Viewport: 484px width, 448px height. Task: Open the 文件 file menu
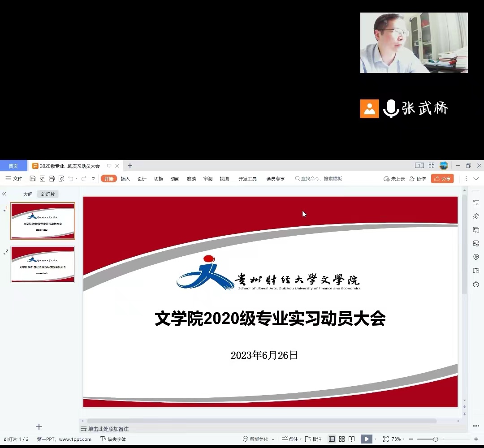coord(14,179)
